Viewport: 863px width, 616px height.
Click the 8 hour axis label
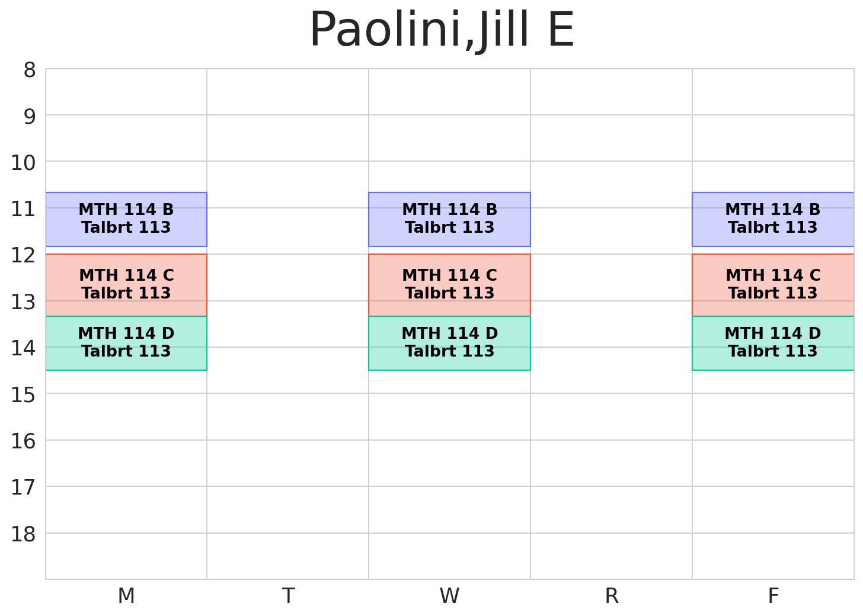click(30, 70)
